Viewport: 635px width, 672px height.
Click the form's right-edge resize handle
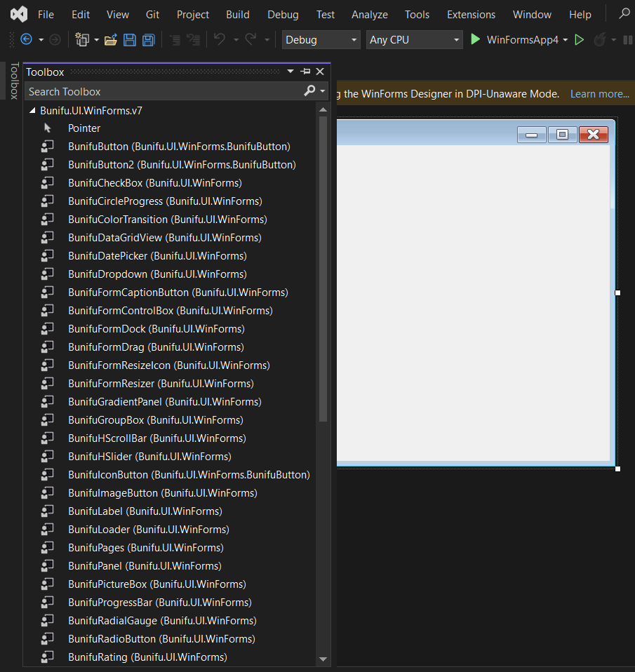pos(618,293)
